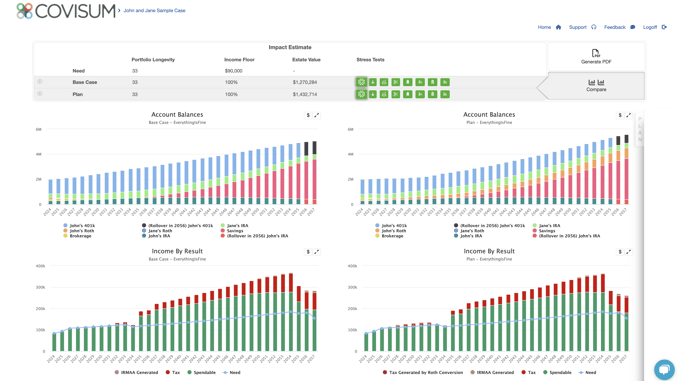Click the Logoff exit icon

tap(664, 27)
